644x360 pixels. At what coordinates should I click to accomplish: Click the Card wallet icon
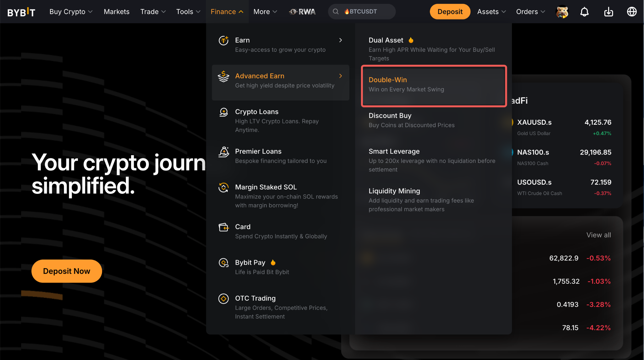pyautogui.click(x=224, y=227)
